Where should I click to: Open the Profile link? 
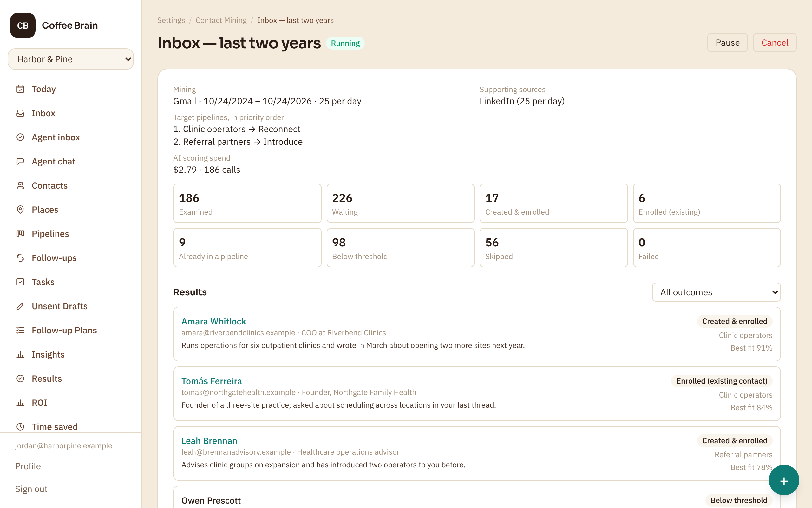coord(28,466)
